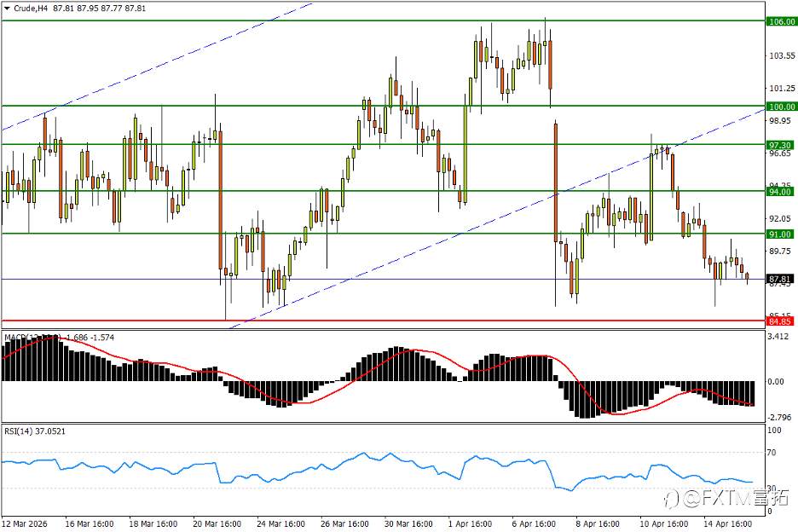Click the 98.95 price axis value
This screenshot has width=798, height=532.
780,121
